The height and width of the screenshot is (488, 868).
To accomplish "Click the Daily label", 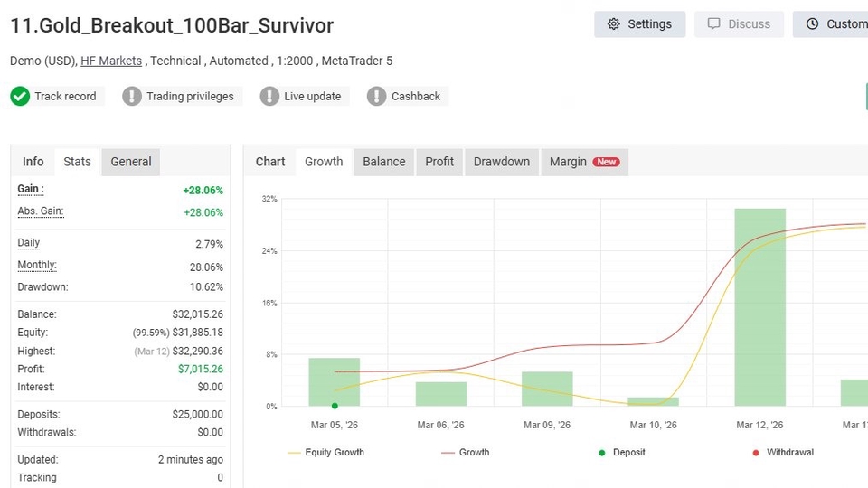I will pos(29,242).
